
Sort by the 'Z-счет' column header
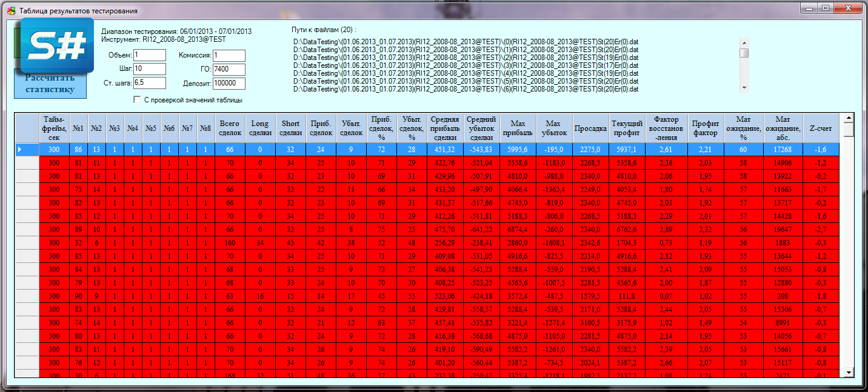[x=820, y=128]
